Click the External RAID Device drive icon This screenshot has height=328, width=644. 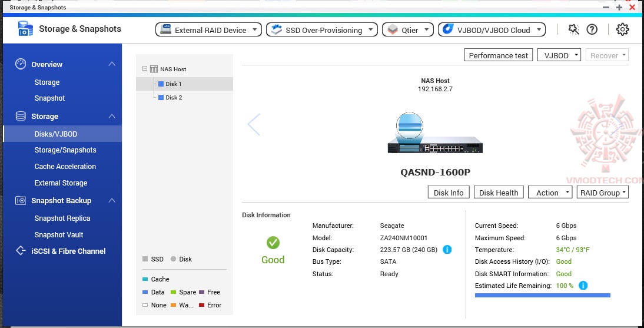click(x=165, y=29)
